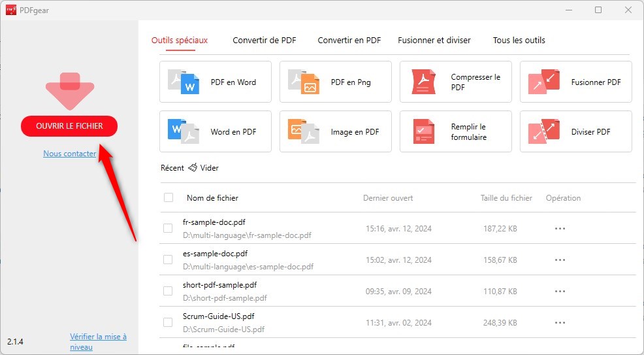Click the PDF en Word icon
The image size is (644, 355).
pyautogui.click(x=184, y=82)
